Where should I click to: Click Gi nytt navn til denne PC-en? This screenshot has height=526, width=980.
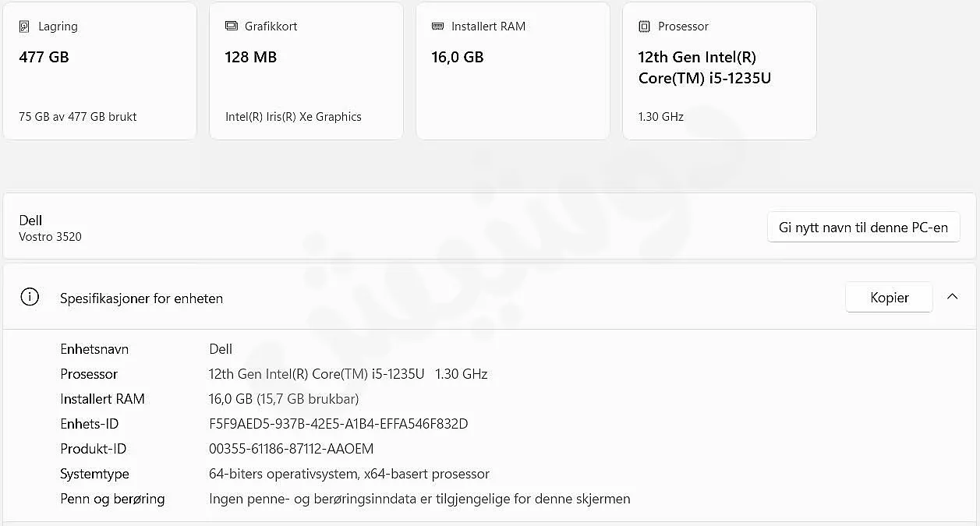[x=863, y=228]
